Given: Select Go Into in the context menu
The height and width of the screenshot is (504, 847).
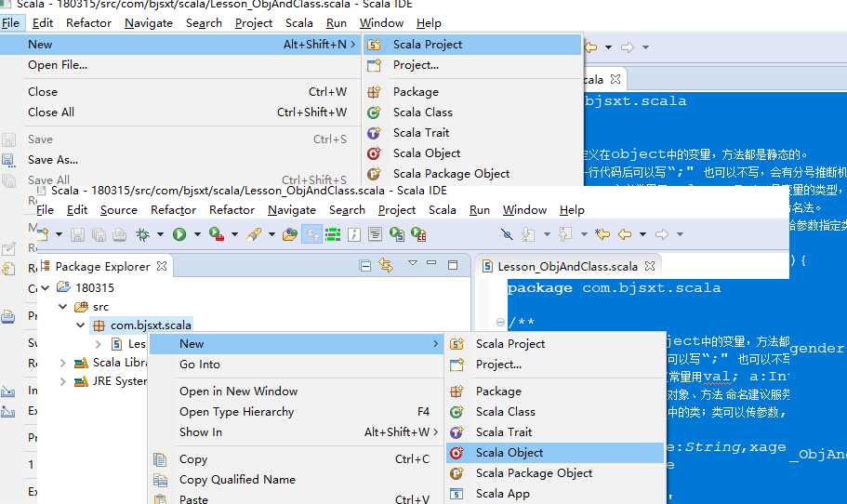Looking at the screenshot, I should point(296,365).
